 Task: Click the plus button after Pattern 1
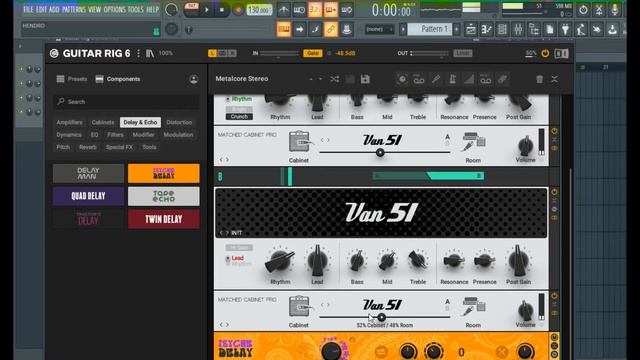[456, 29]
